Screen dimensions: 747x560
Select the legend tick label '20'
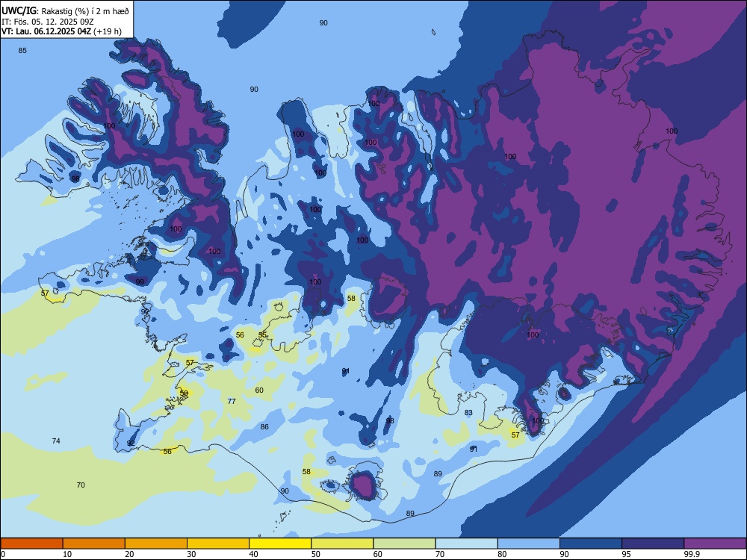click(x=129, y=554)
